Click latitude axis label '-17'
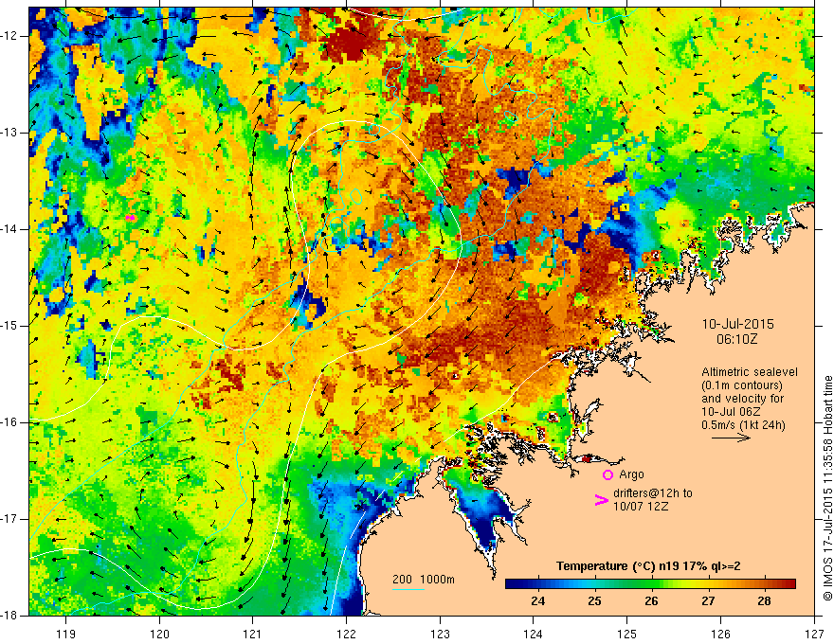 point(10,519)
